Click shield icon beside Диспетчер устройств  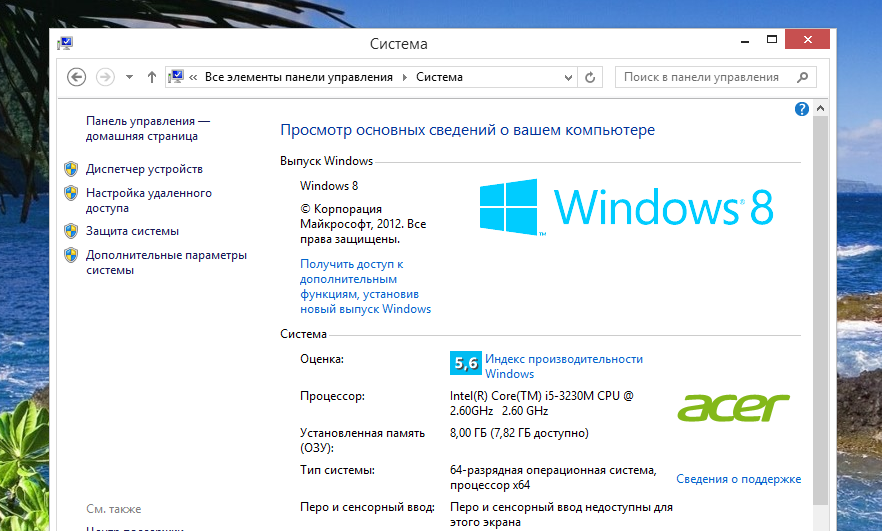(71, 169)
